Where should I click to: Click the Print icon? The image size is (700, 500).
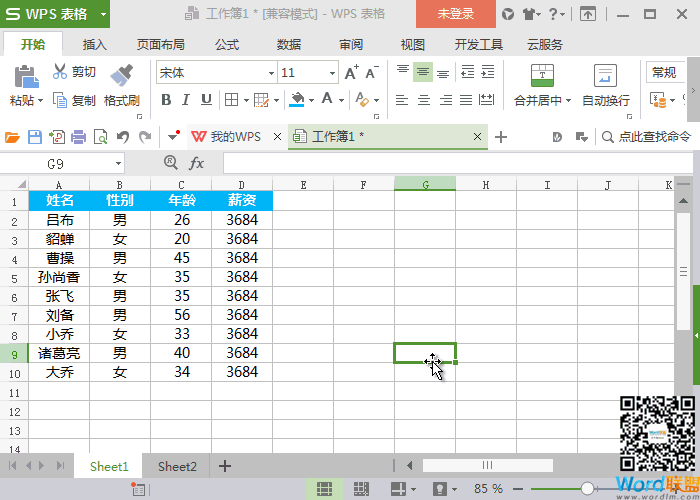coord(79,137)
